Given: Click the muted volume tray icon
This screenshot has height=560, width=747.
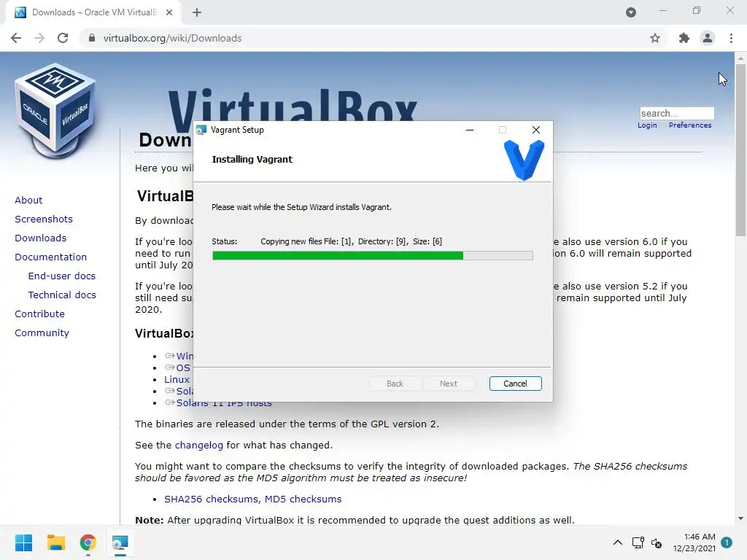Looking at the screenshot, I should (x=657, y=542).
